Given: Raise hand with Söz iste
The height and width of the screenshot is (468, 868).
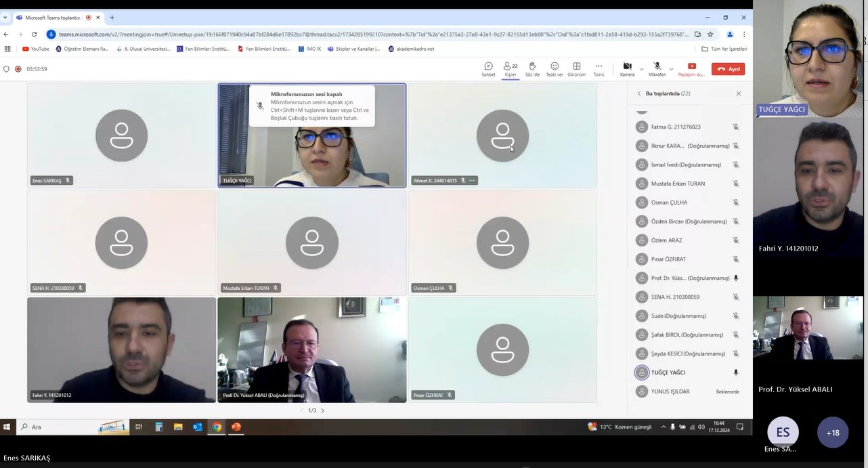Looking at the screenshot, I should (x=532, y=68).
